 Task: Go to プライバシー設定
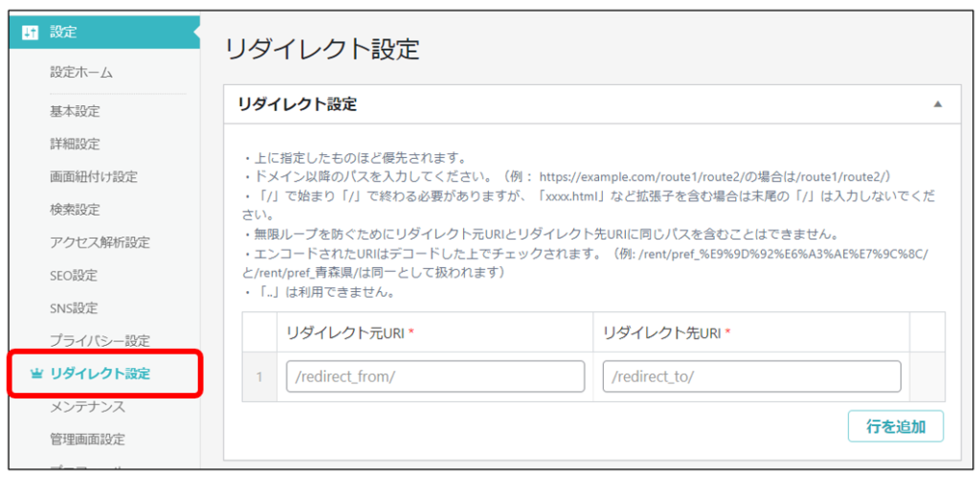point(100,340)
